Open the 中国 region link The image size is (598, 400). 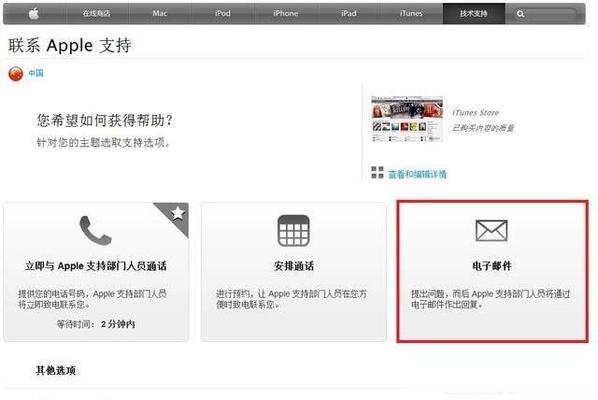[36, 73]
